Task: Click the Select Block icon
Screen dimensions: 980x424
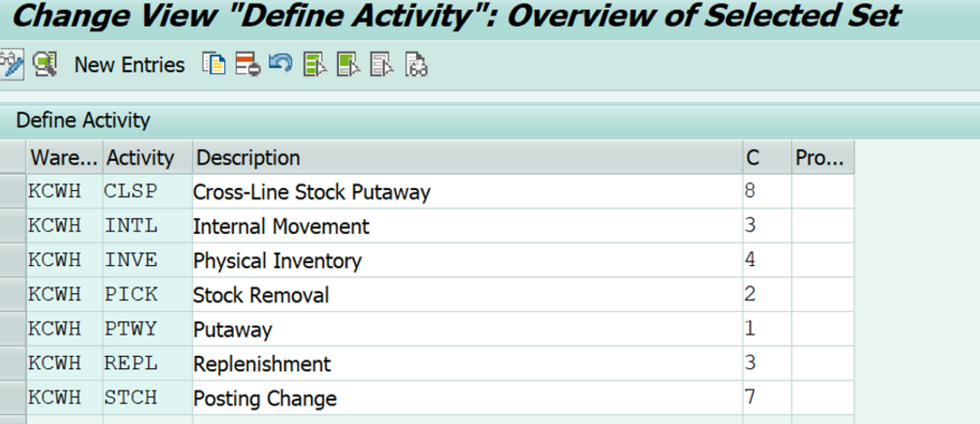Action: pos(348,64)
